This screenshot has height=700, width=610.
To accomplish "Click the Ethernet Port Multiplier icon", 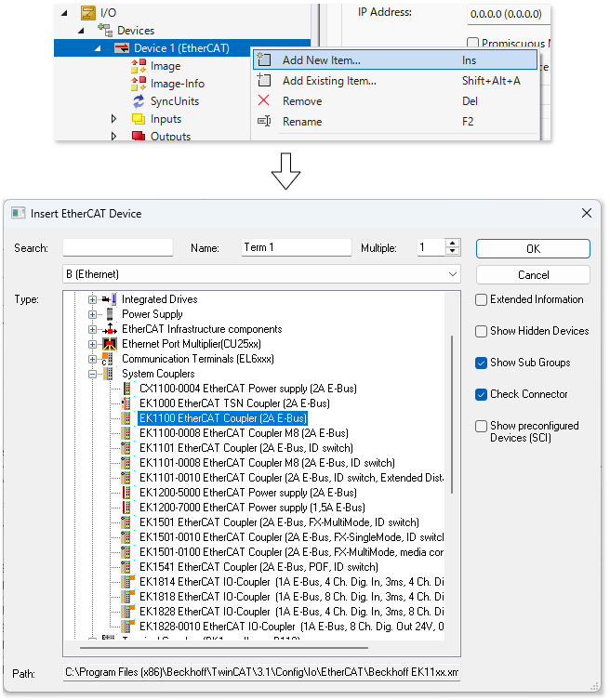I will [112, 344].
